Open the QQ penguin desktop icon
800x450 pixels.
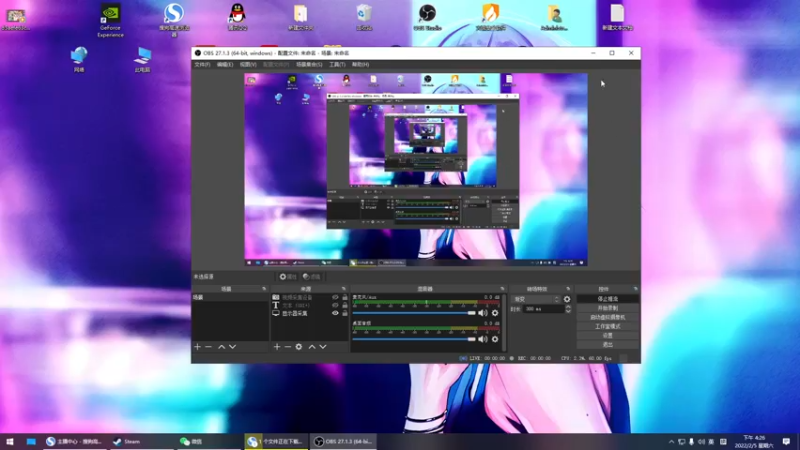(237, 17)
